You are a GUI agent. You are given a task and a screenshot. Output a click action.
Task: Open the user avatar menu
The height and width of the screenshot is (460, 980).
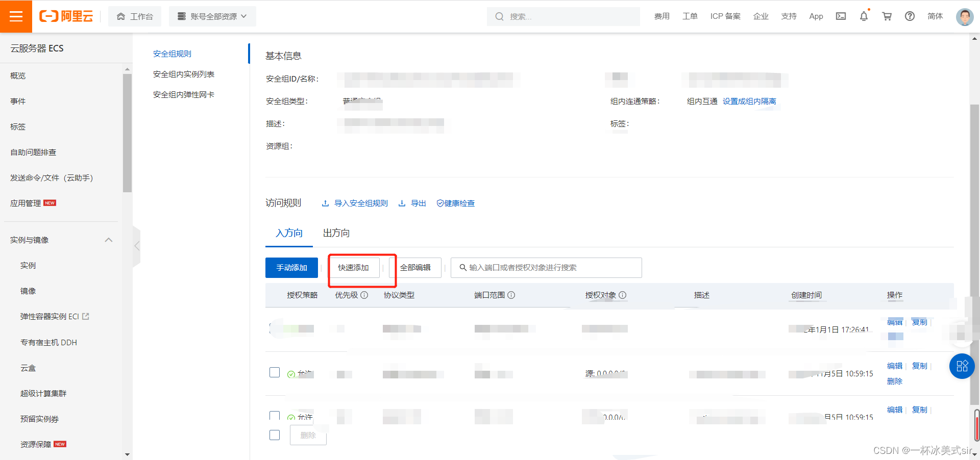[964, 17]
